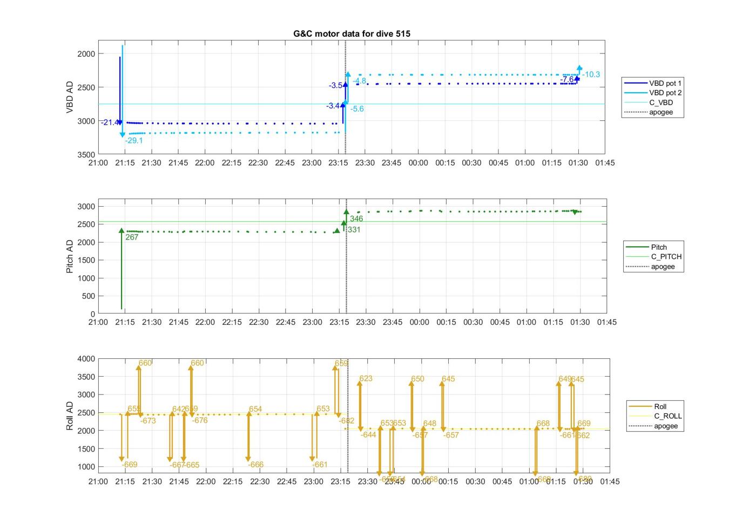Click C_ROLL legend entry
This screenshot has height=532, width=756.
(x=656, y=416)
